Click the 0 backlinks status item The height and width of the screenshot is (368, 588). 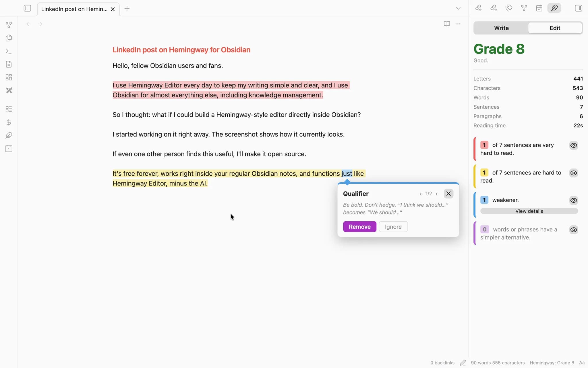(x=442, y=363)
